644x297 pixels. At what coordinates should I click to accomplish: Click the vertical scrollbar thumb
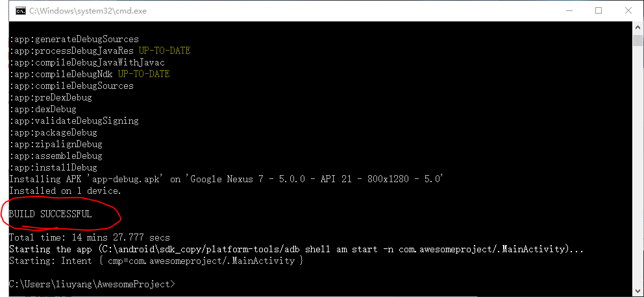(x=638, y=41)
